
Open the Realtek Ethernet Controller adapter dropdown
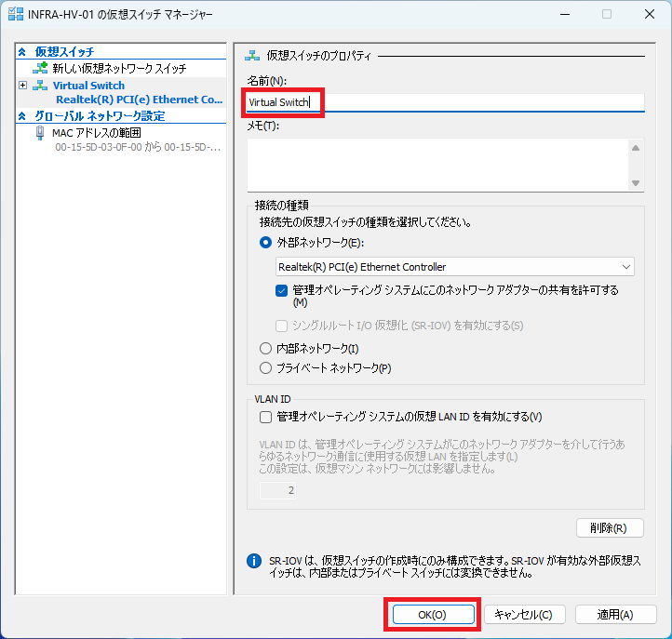(455, 267)
